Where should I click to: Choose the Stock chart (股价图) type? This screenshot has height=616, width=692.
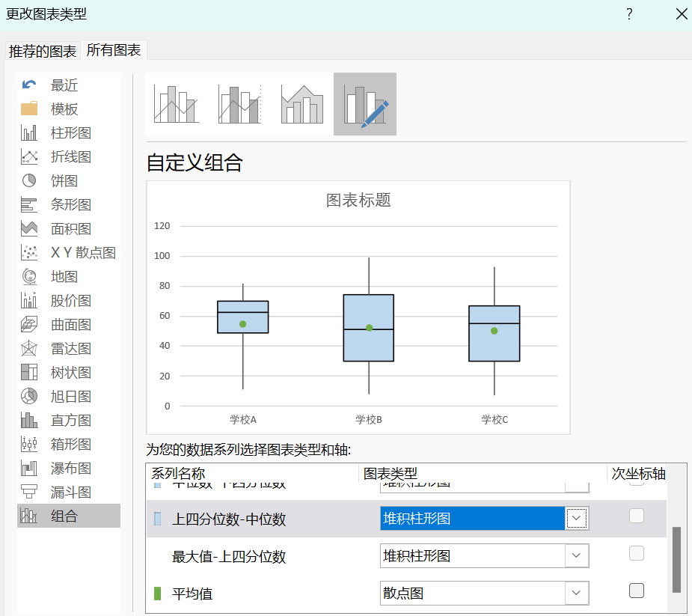[x=69, y=300]
